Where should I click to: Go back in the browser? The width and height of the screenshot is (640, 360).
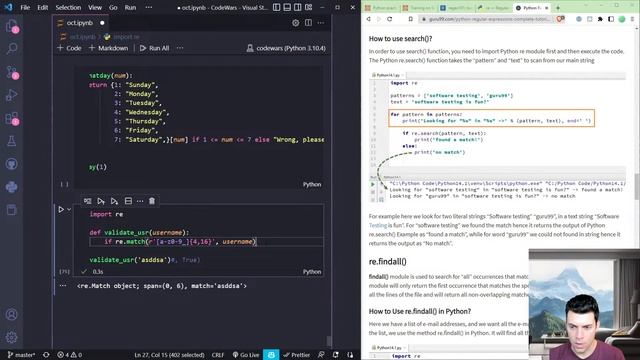tap(369, 19)
